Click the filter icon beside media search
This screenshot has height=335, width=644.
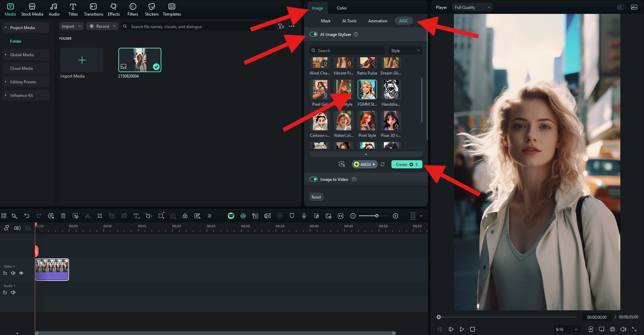pos(281,26)
